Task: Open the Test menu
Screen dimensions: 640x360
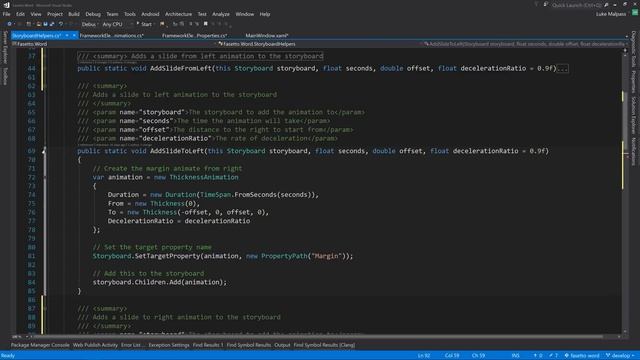Action: [x=202, y=14]
